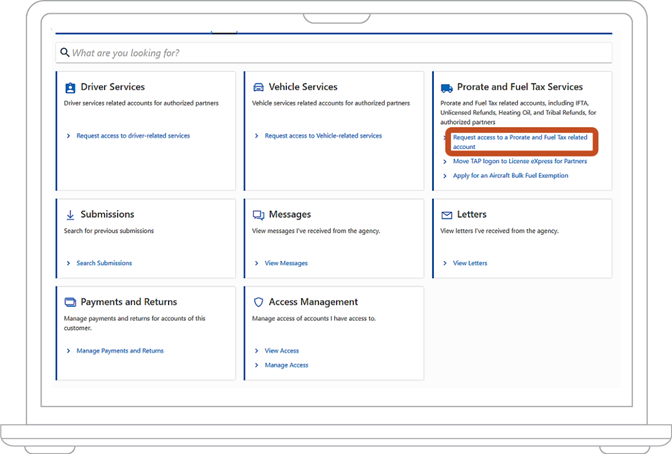
Task: Click 'Vehicle services related accounts' description
Action: 331,103
